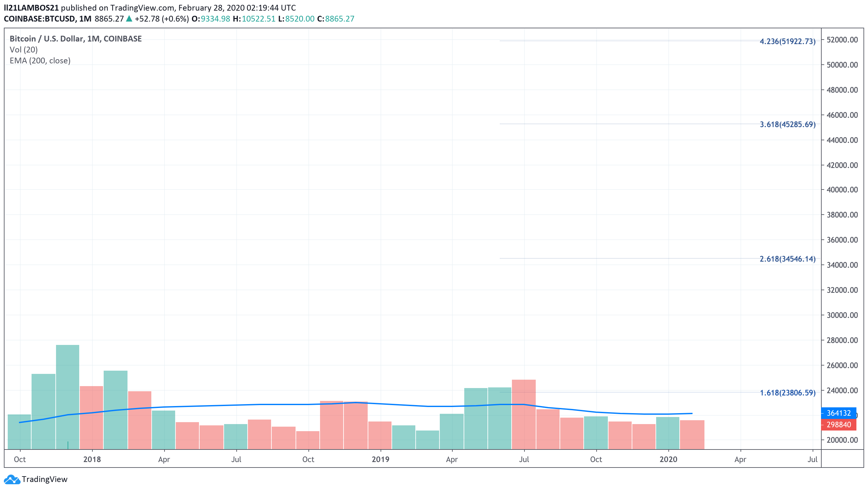Viewport: 868px width, 491px height.
Task: Click the 20000.00 price axis label
Action: point(842,440)
